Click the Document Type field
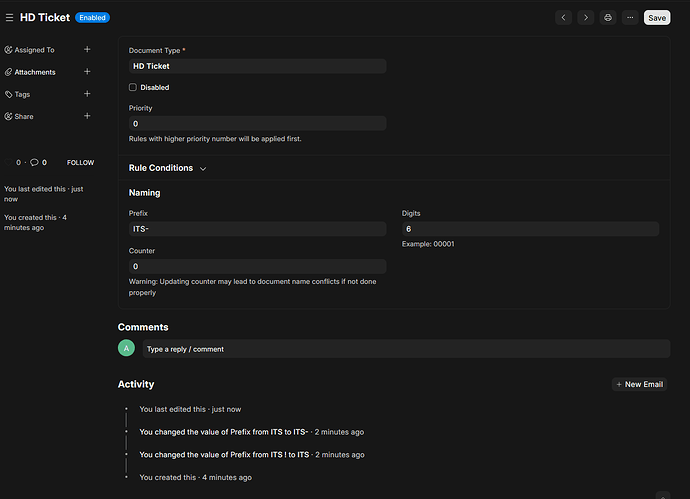Screen dimensions: 690x499 257,66
